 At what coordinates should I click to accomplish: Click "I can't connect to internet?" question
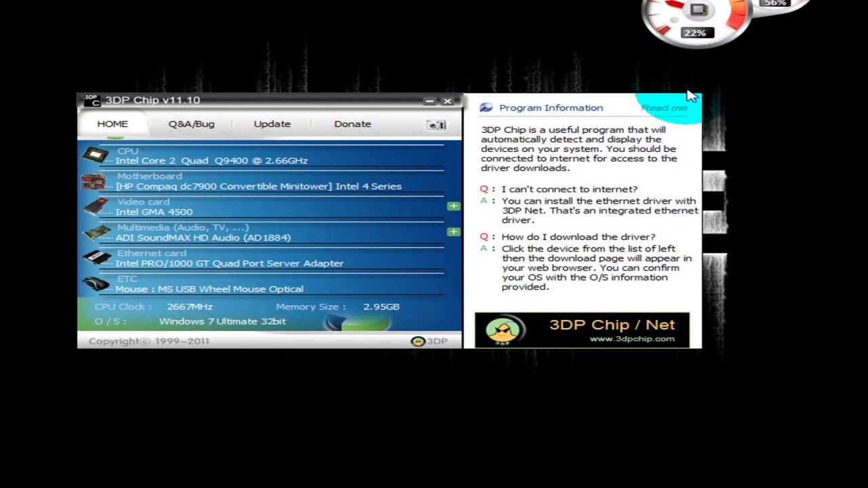click(569, 189)
